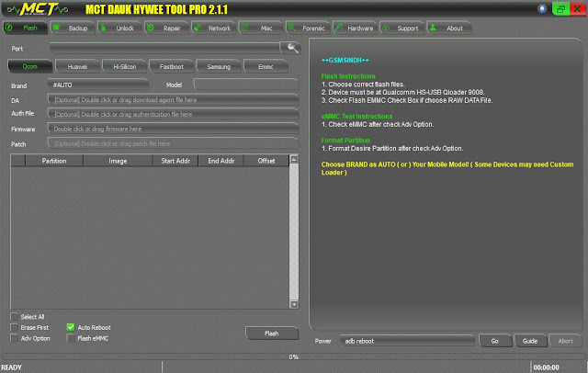Click the READY status text
Image resolution: width=588 pixels, height=373 pixels.
click(x=12, y=367)
